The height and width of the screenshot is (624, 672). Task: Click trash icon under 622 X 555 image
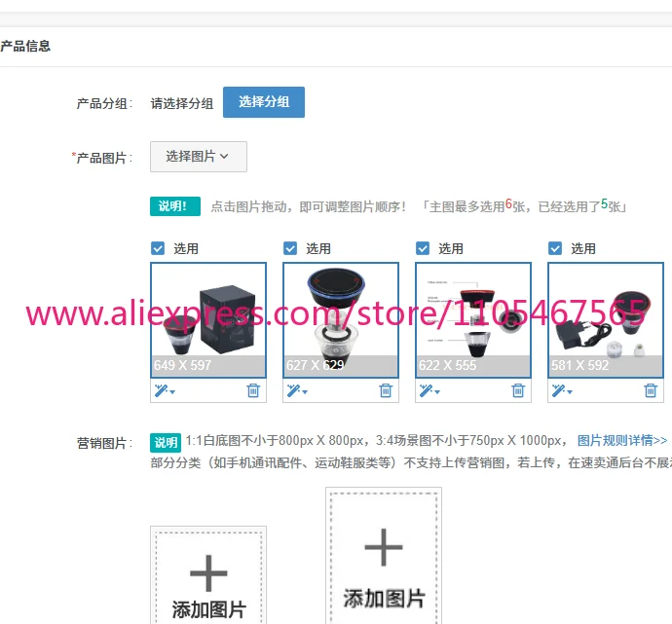pyautogui.click(x=518, y=390)
